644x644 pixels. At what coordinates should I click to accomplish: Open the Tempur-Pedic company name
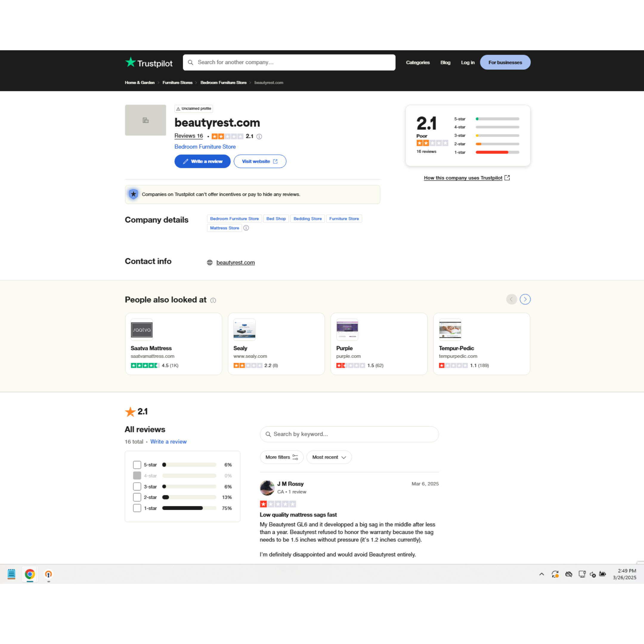456,348
